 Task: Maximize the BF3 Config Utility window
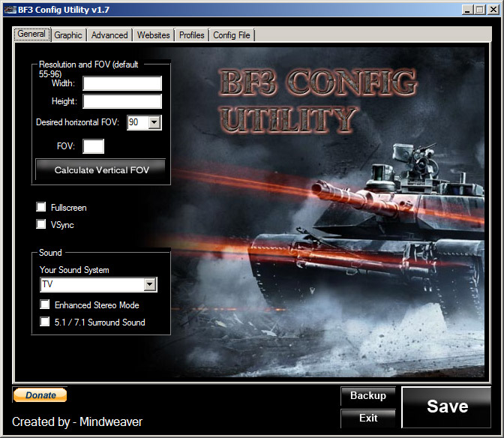click(x=479, y=10)
